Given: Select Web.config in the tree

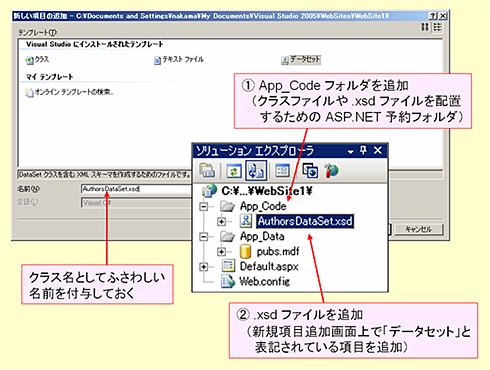Looking at the screenshot, I should (265, 282).
